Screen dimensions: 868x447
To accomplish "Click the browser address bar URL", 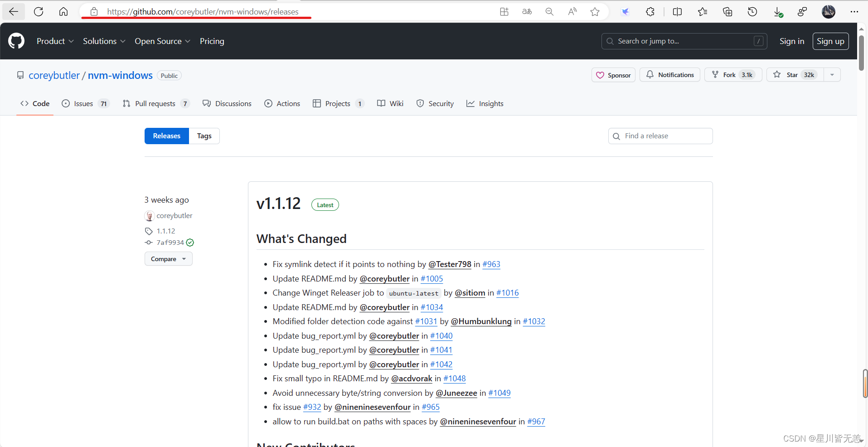I will coord(203,12).
